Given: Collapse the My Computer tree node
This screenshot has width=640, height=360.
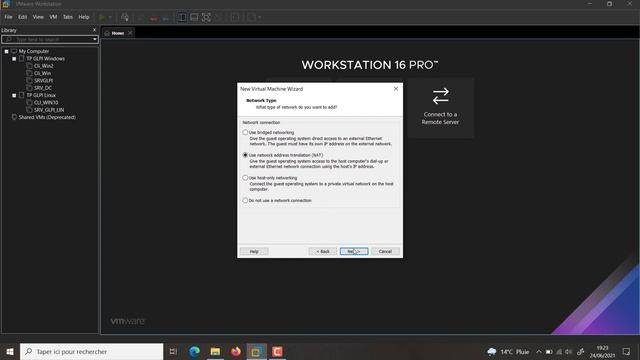Looking at the screenshot, I should [x=7, y=51].
